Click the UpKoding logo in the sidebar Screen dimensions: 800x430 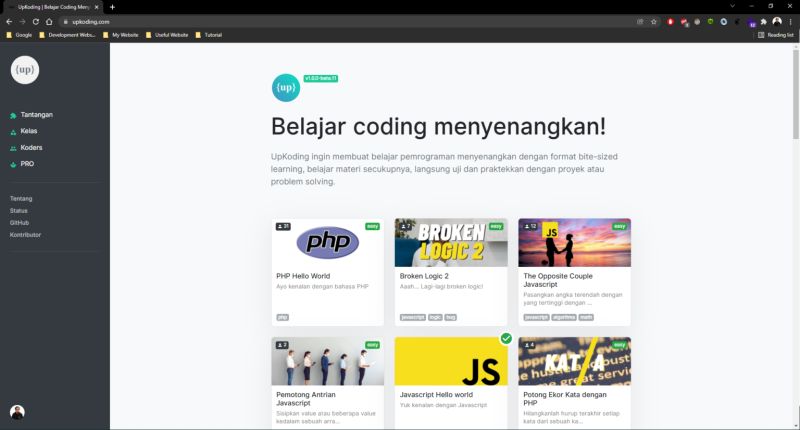coord(24,70)
